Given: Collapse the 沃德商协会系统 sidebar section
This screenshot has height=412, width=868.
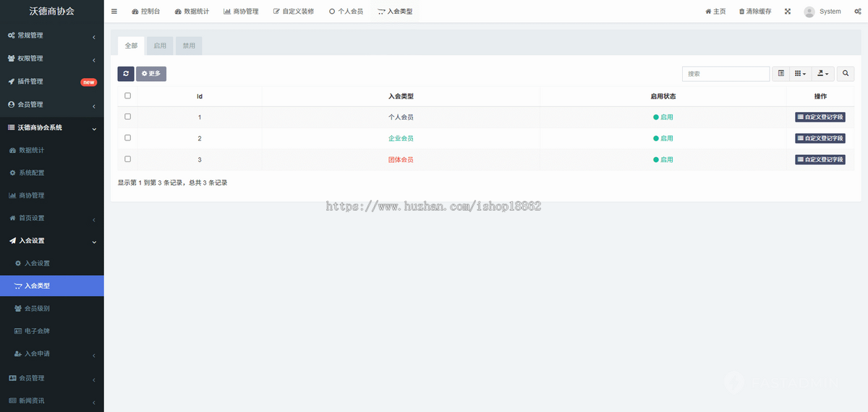Looking at the screenshot, I should pyautogui.click(x=52, y=127).
